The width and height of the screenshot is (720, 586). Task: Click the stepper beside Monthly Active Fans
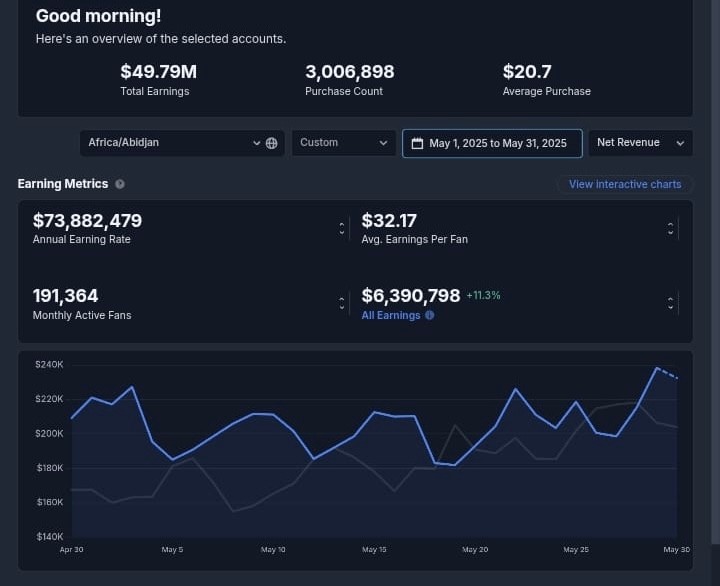click(x=341, y=302)
